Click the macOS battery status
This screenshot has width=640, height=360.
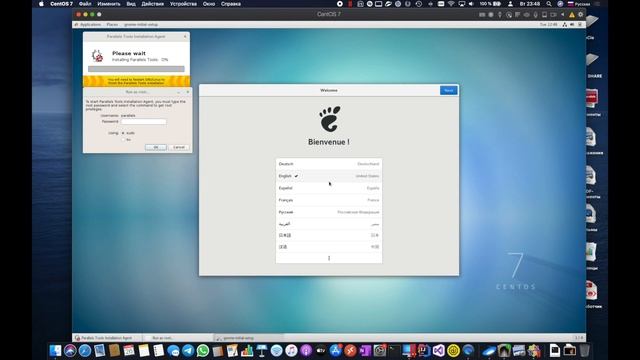click(x=490, y=4)
